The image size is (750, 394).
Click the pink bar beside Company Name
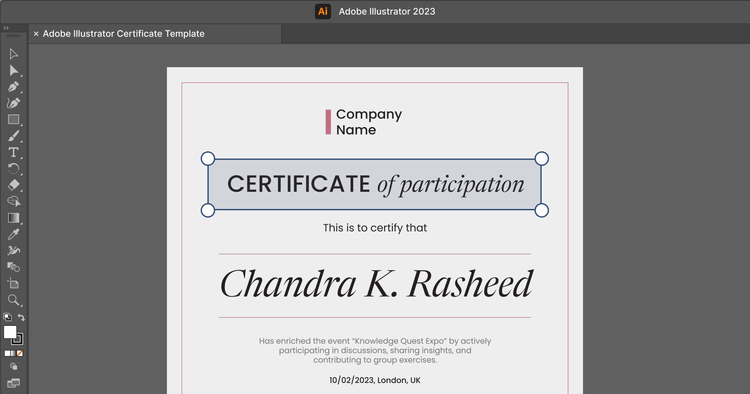(328, 122)
